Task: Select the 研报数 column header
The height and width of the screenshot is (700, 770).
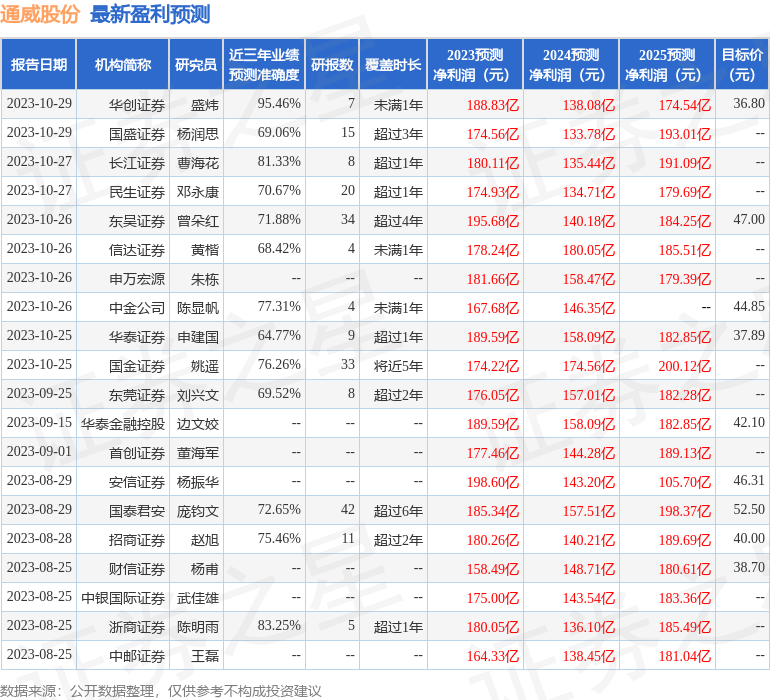Action: point(332,65)
